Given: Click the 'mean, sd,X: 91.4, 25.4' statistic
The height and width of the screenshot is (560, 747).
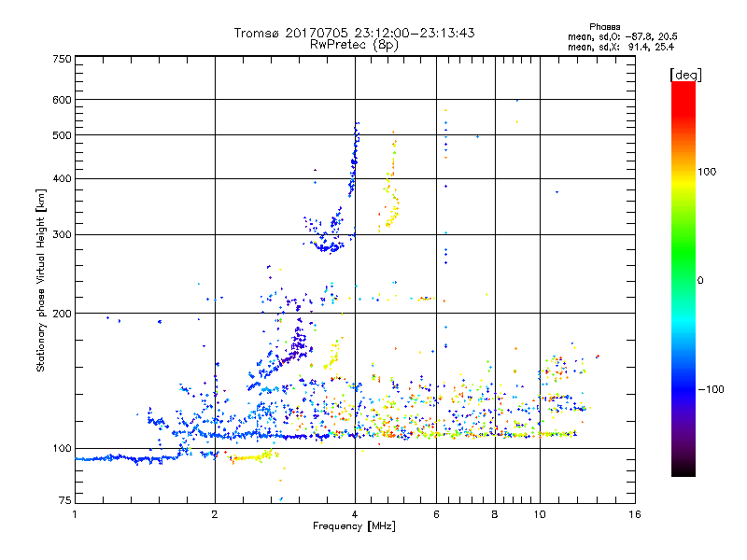Looking at the screenshot, I should point(621,47).
